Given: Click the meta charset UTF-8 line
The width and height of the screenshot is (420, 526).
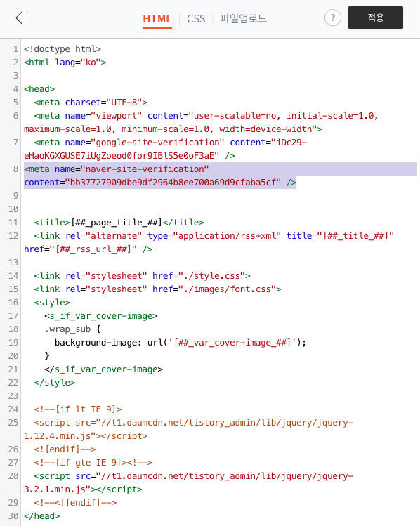Looking at the screenshot, I should (91, 103).
